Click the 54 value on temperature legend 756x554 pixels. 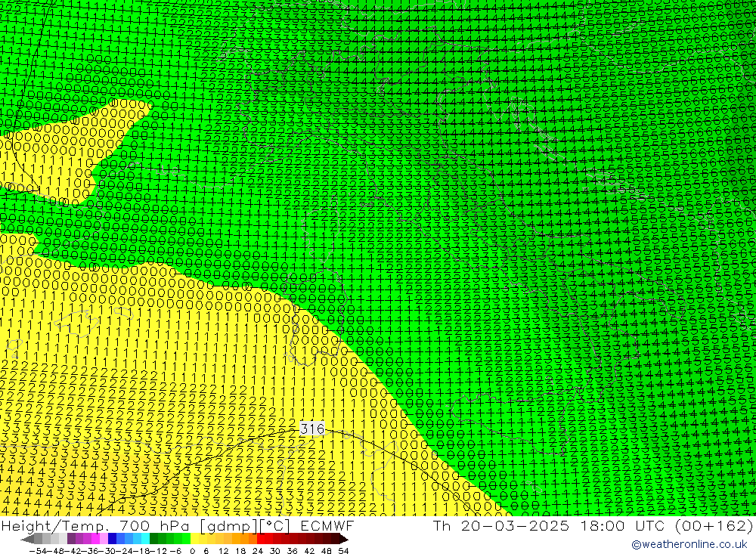click(x=343, y=551)
